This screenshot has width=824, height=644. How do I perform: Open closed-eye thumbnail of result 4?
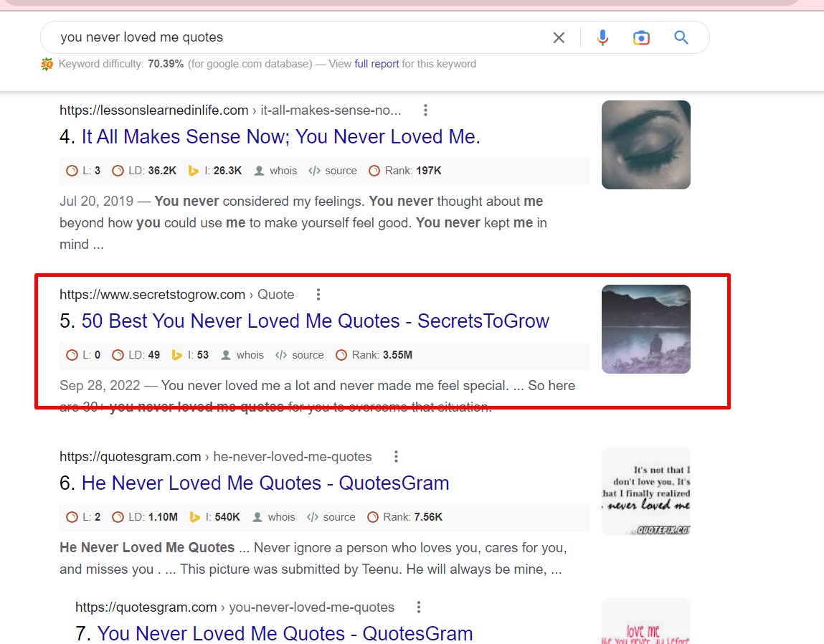[x=646, y=145]
